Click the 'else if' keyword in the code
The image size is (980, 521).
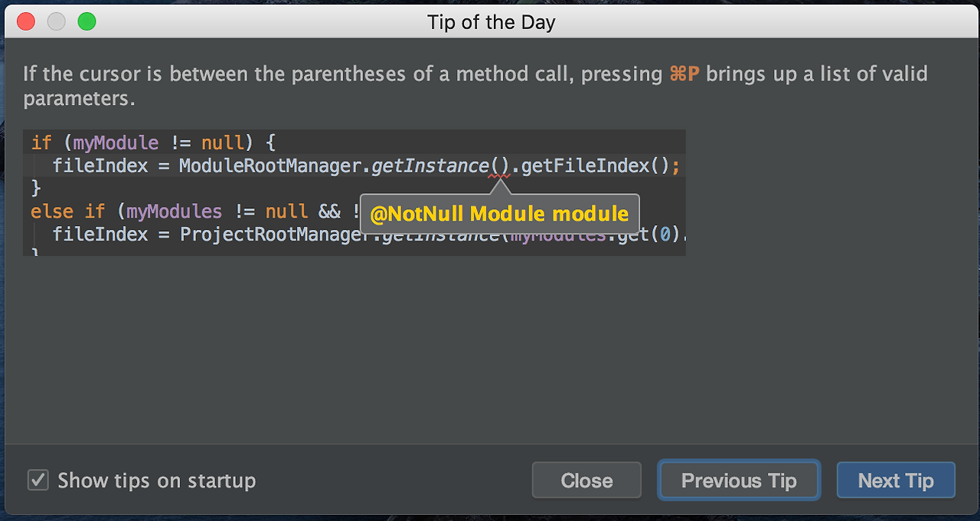[x=68, y=211]
